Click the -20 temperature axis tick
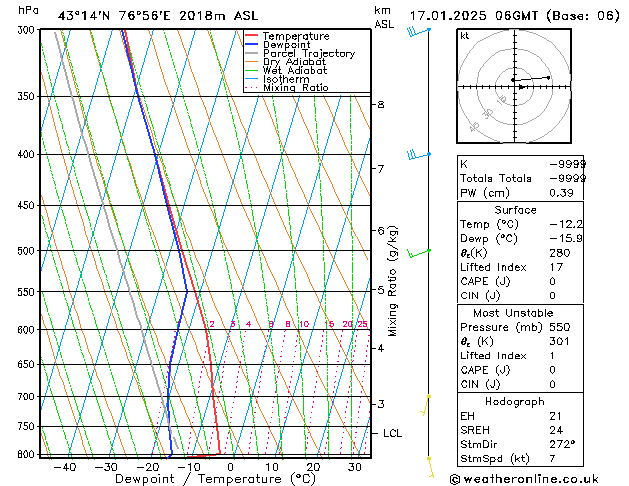629x486 pixels. pos(148,467)
